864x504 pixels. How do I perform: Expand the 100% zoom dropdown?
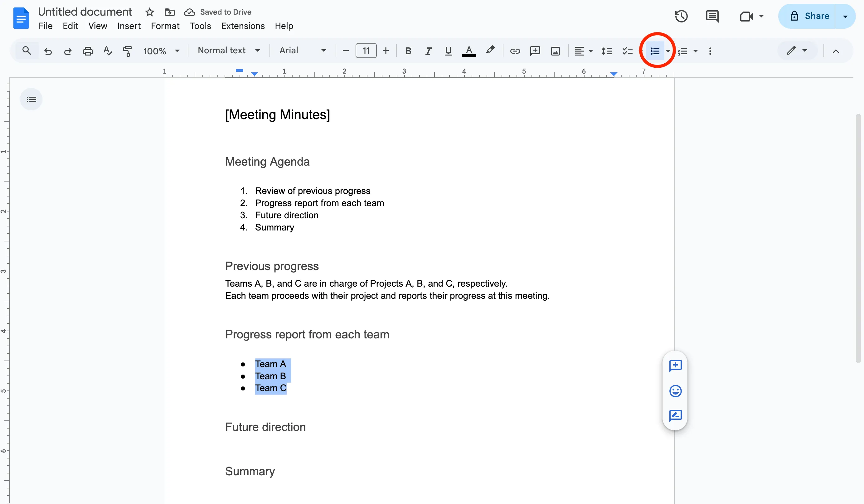(161, 51)
